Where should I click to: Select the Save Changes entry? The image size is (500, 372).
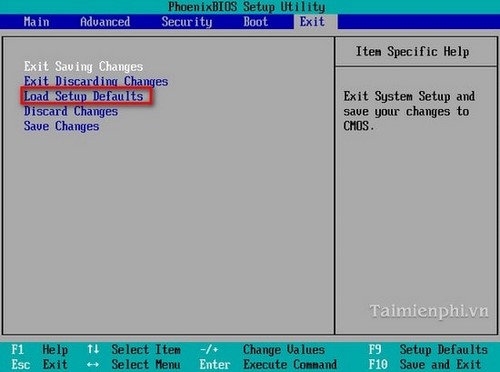(61, 126)
